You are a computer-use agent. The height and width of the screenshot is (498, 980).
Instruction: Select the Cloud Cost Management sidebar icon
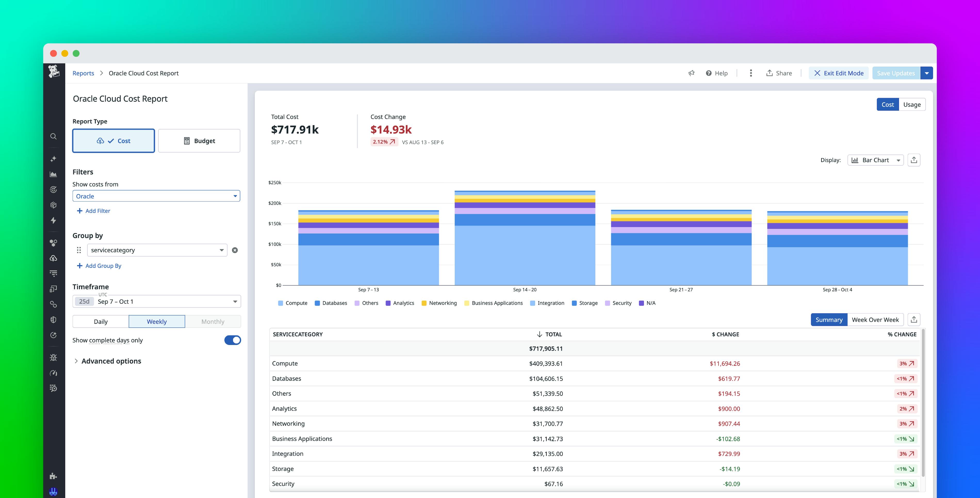click(x=53, y=258)
